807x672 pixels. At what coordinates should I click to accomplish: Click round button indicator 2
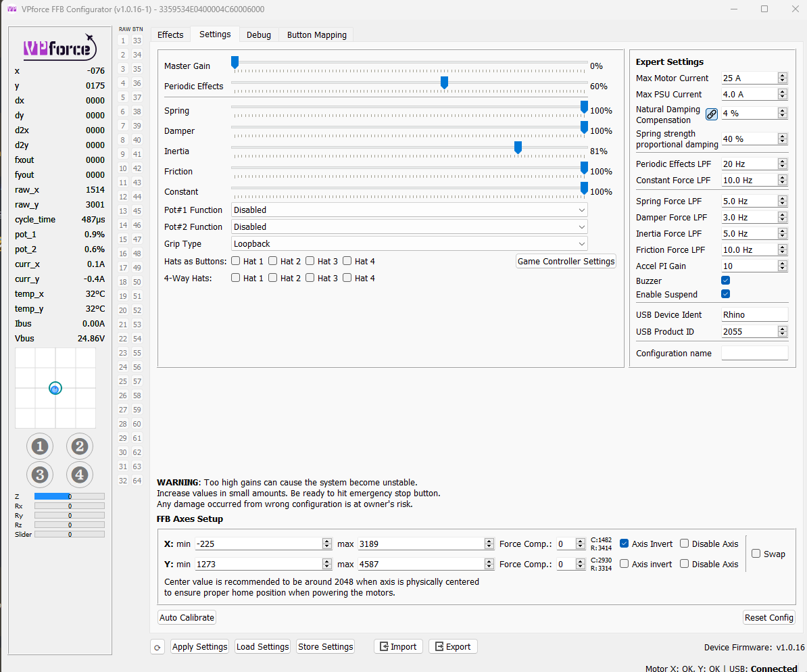pos(79,446)
